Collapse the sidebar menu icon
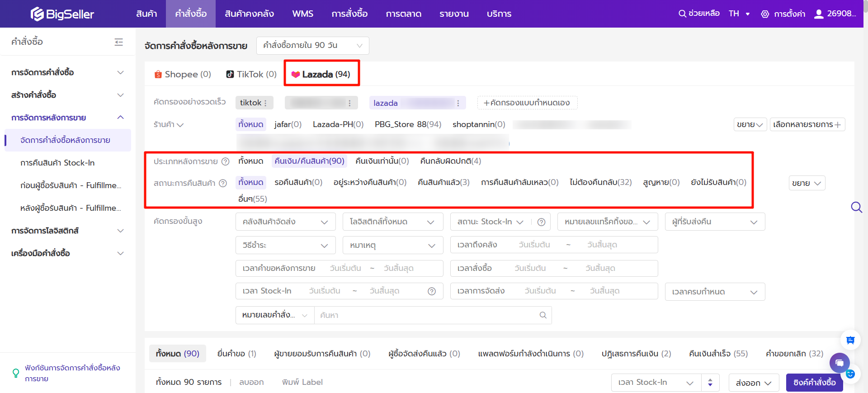868x393 pixels. [119, 42]
